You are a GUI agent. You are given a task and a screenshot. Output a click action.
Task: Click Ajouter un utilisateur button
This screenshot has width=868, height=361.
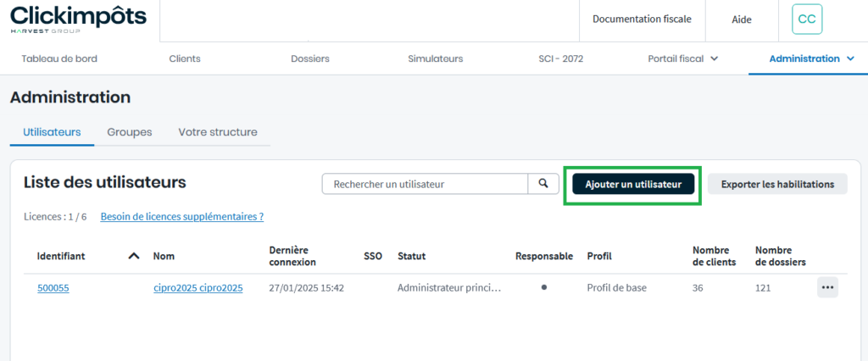point(632,184)
